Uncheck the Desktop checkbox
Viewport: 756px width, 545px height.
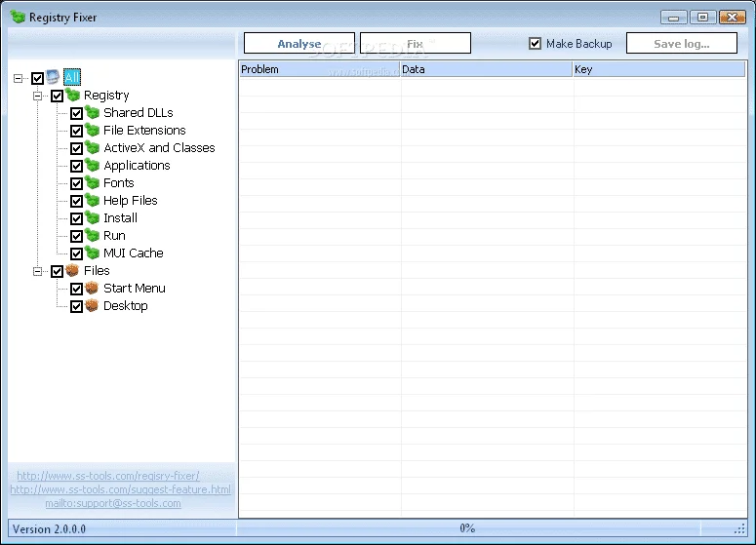click(x=77, y=306)
